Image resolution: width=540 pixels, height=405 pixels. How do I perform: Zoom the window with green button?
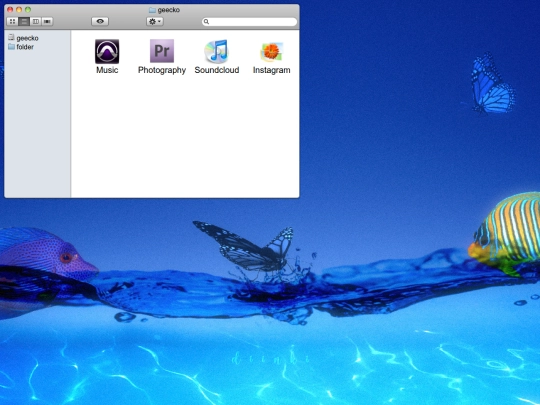coord(28,10)
